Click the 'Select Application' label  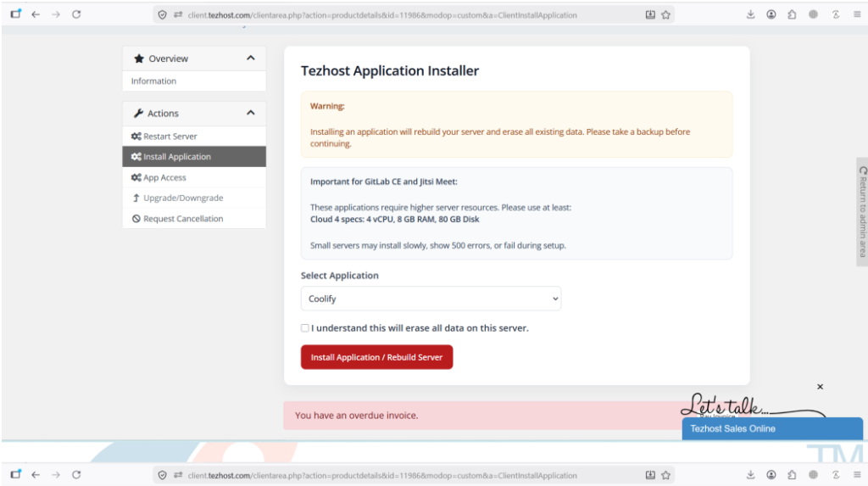click(339, 276)
